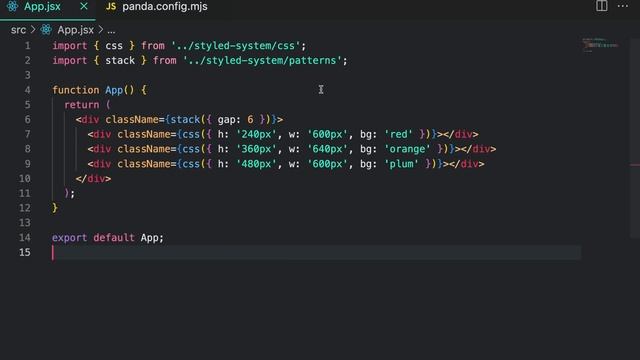This screenshot has width=640, height=360.
Task: Close the App.jsx tab
Action: pos(84,6)
